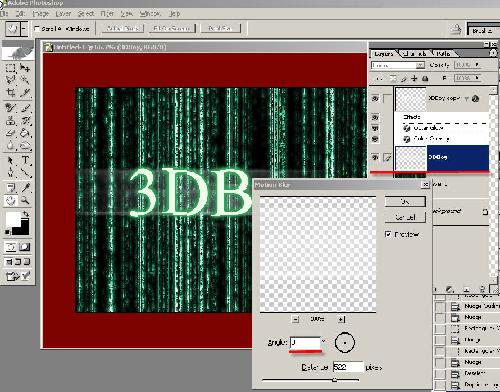
Task: Select the Crop tool
Action: [x=11, y=92]
